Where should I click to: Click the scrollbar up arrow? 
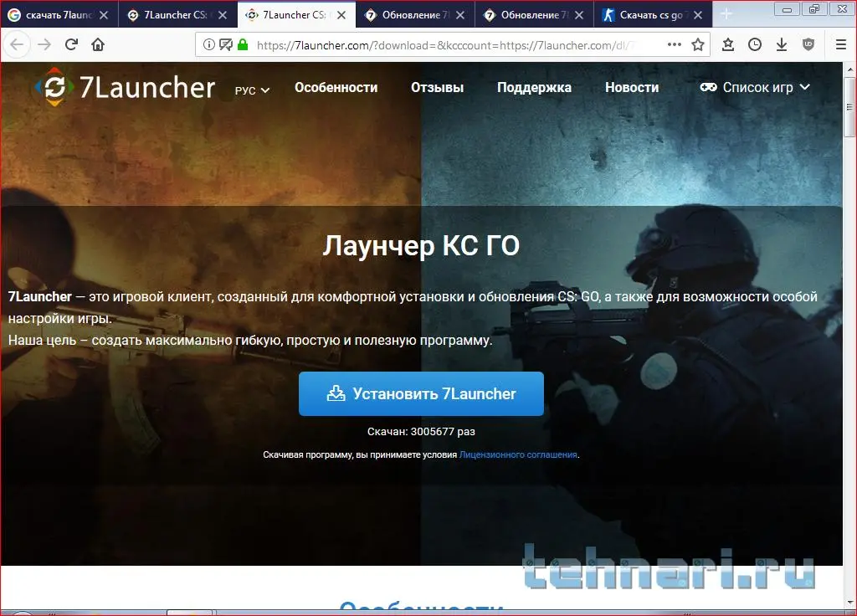click(x=849, y=69)
